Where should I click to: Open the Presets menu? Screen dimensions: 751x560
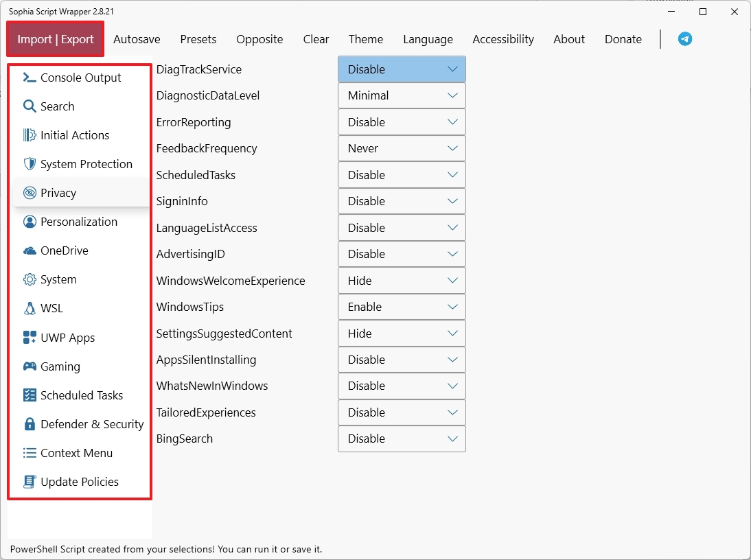(x=198, y=39)
